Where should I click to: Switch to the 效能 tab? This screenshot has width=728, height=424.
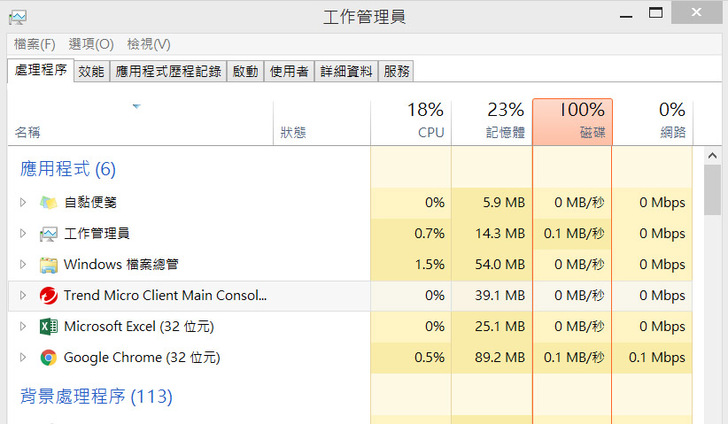[91, 71]
